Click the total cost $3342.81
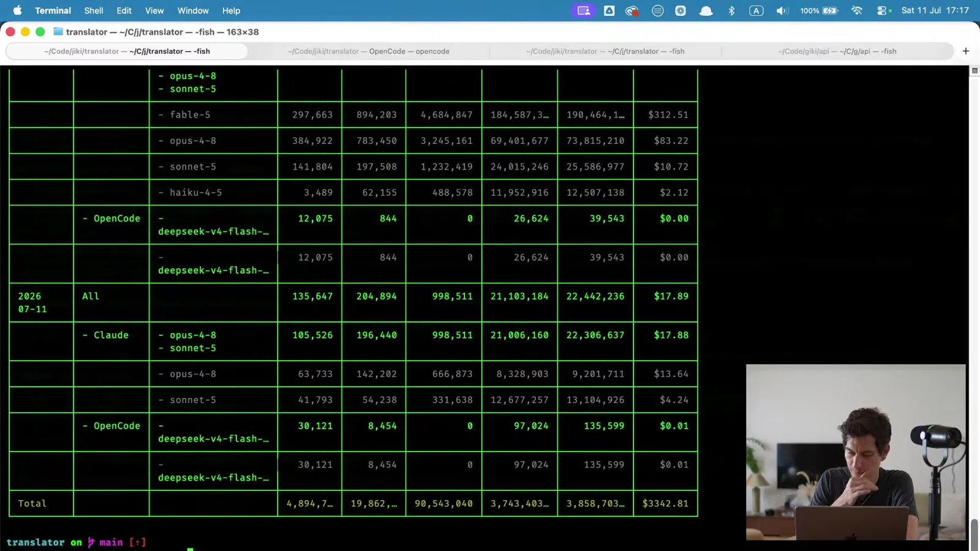Screen dimensions: 980x551 click(665, 504)
